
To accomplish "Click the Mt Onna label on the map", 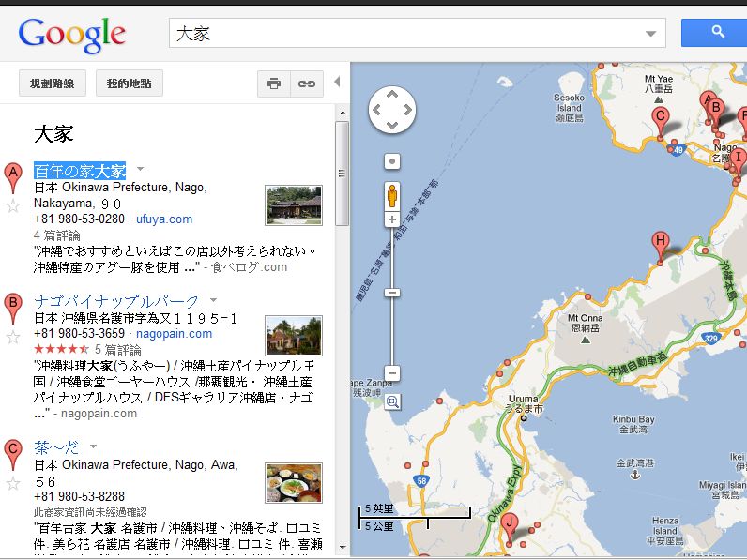I will coord(585,323).
